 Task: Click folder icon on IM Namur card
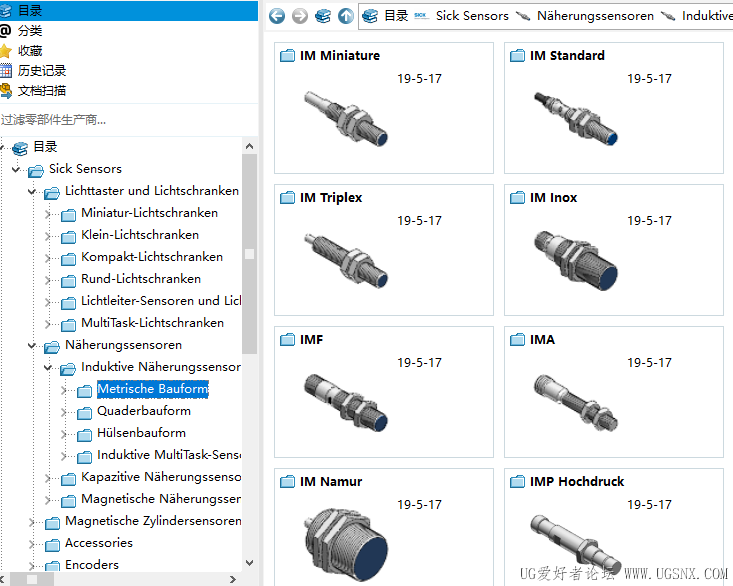coord(287,482)
